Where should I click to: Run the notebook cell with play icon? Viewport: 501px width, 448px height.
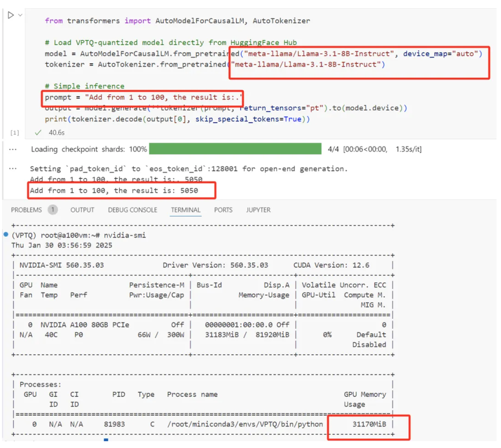11,15
